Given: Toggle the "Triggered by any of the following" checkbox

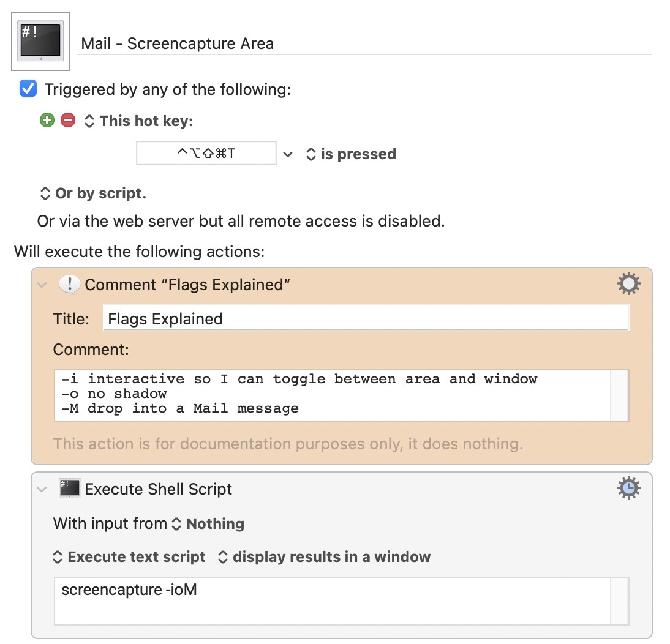Looking at the screenshot, I should (28, 89).
